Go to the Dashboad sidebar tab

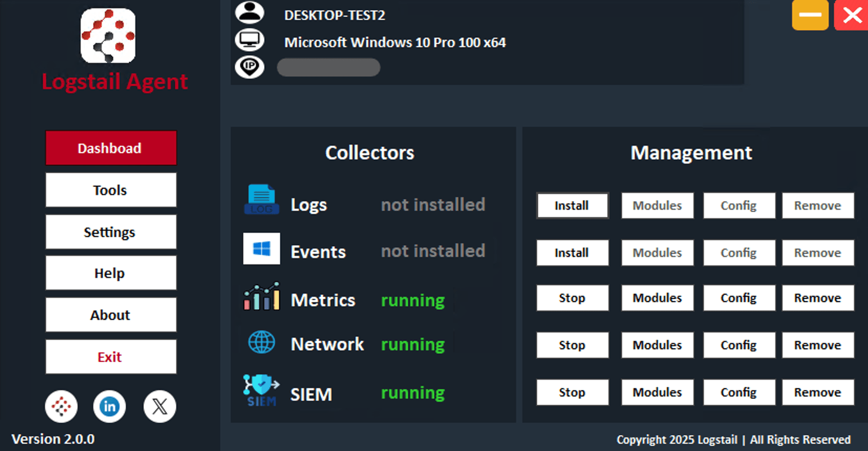111,148
